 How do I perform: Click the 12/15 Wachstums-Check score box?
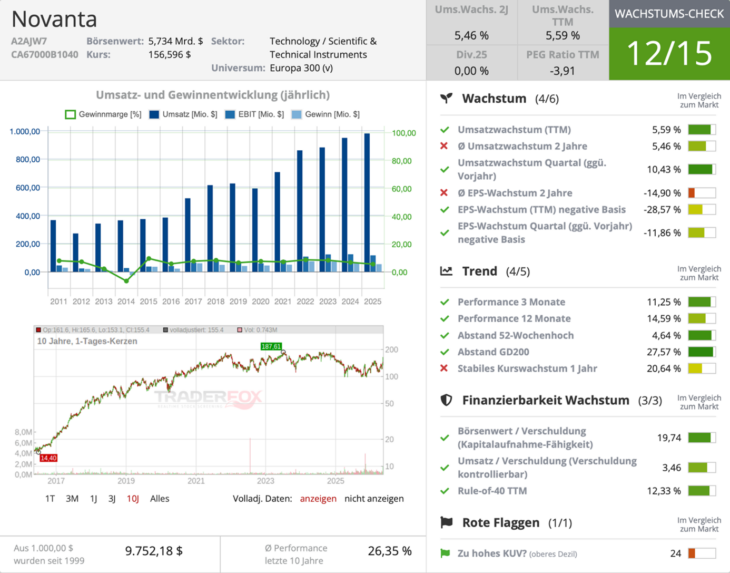669,53
